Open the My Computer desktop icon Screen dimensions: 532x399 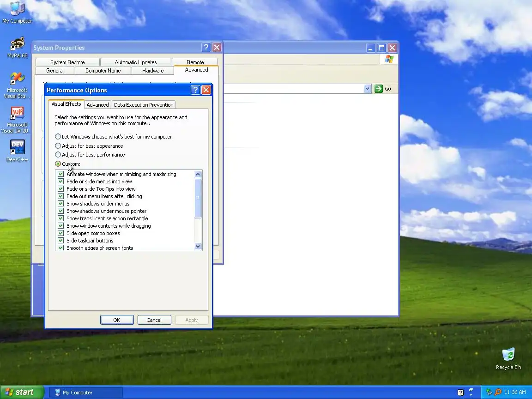(x=17, y=13)
